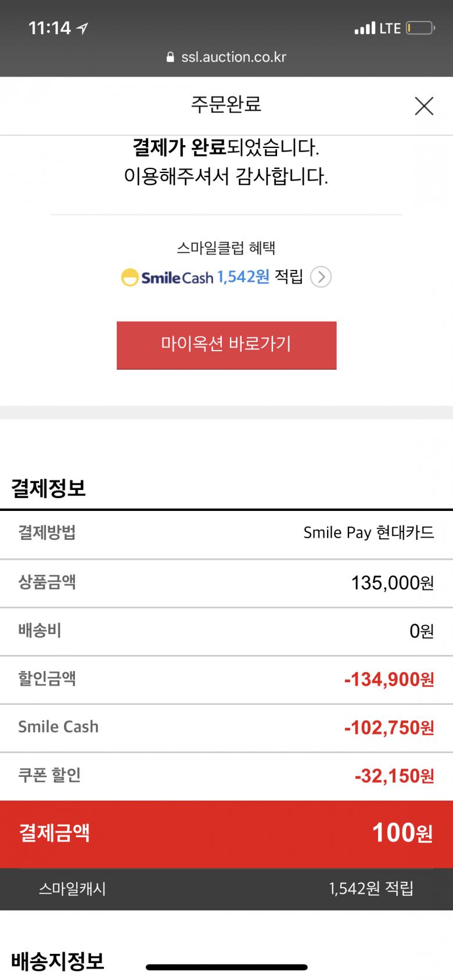Tap the location arrow status icon
453x980 pixels.
pos(82,28)
